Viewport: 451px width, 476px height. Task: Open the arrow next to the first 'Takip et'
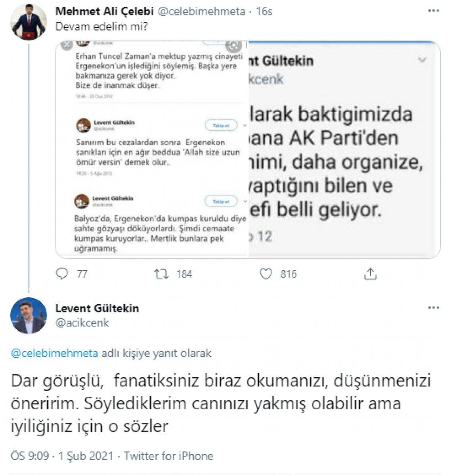(245, 125)
